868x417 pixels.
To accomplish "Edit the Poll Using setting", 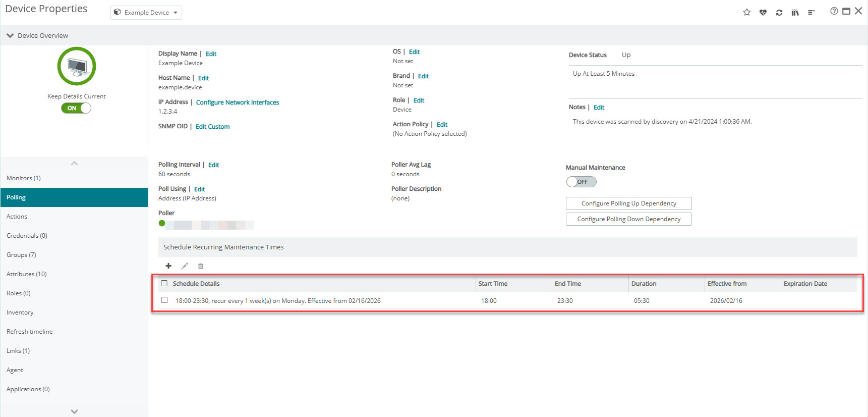I will [199, 189].
